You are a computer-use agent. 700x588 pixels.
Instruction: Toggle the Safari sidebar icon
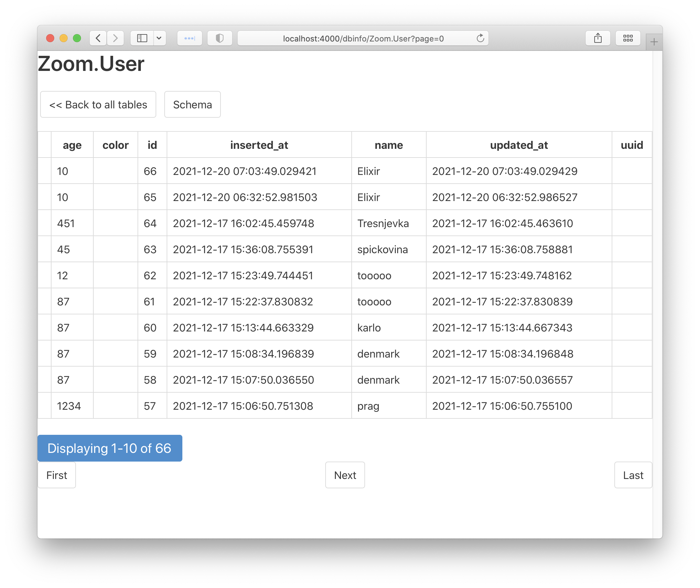pyautogui.click(x=142, y=38)
